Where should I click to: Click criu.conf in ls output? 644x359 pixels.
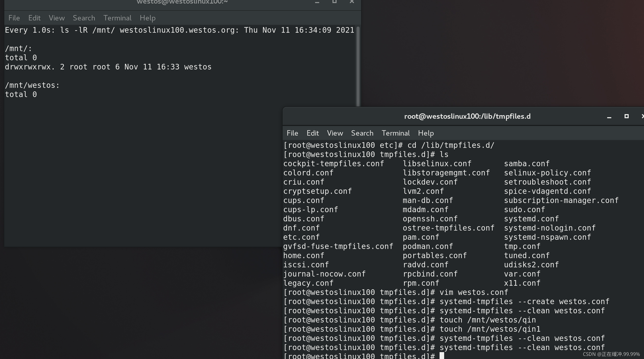tap(304, 182)
